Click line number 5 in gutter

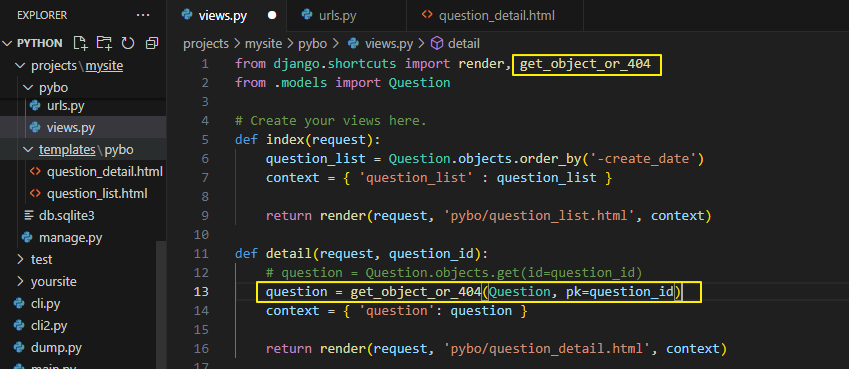[205, 140]
